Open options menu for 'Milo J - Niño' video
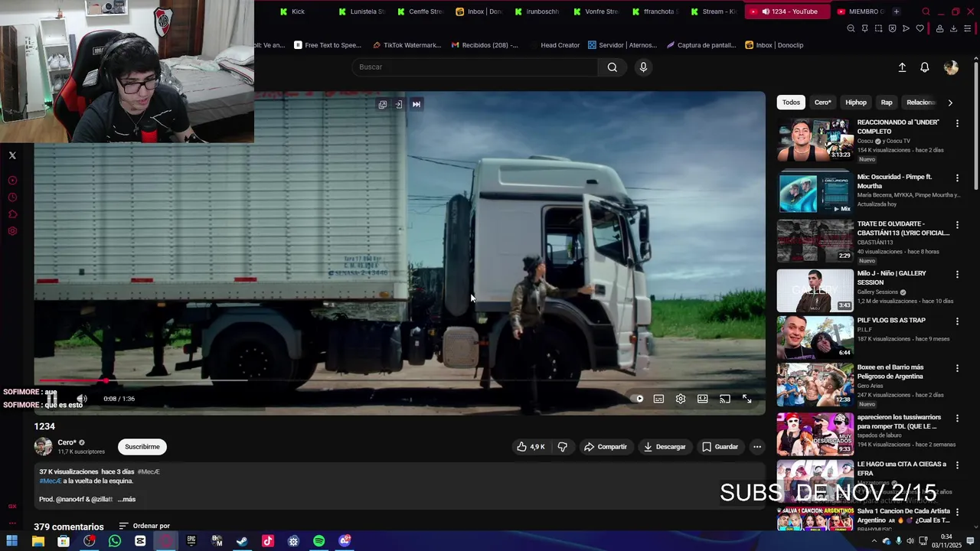The image size is (980, 551). (957, 274)
